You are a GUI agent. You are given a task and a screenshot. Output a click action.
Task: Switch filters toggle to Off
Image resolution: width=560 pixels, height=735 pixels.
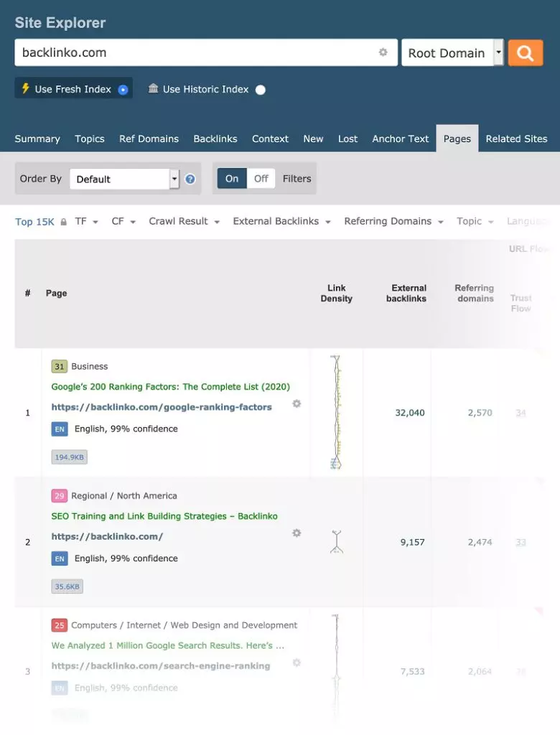[261, 179]
